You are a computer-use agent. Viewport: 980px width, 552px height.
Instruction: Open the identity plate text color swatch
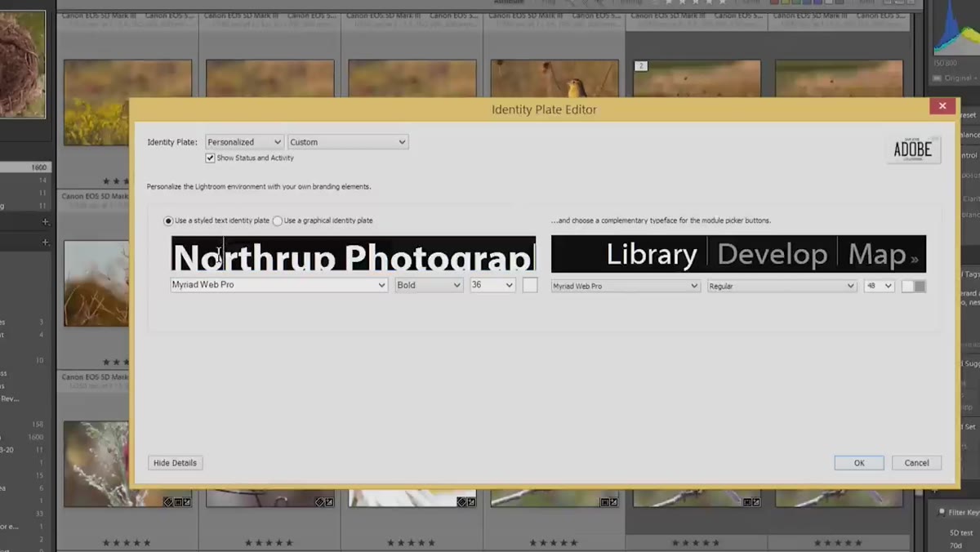coord(530,285)
